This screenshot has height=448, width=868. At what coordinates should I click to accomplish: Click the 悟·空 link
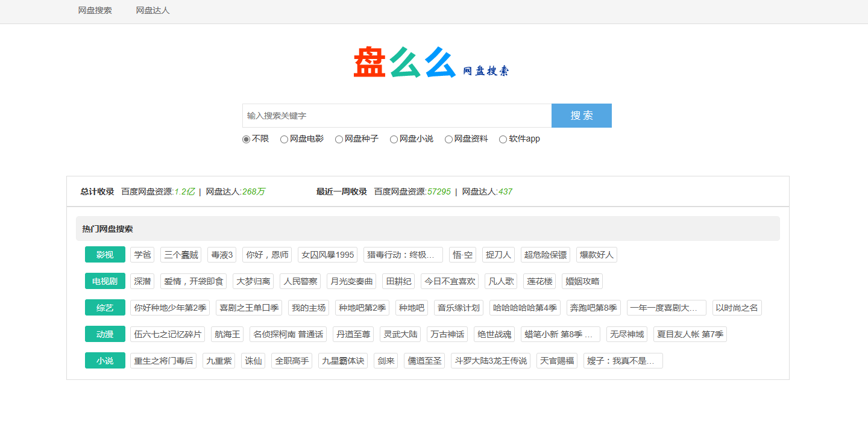pos(462,255)
